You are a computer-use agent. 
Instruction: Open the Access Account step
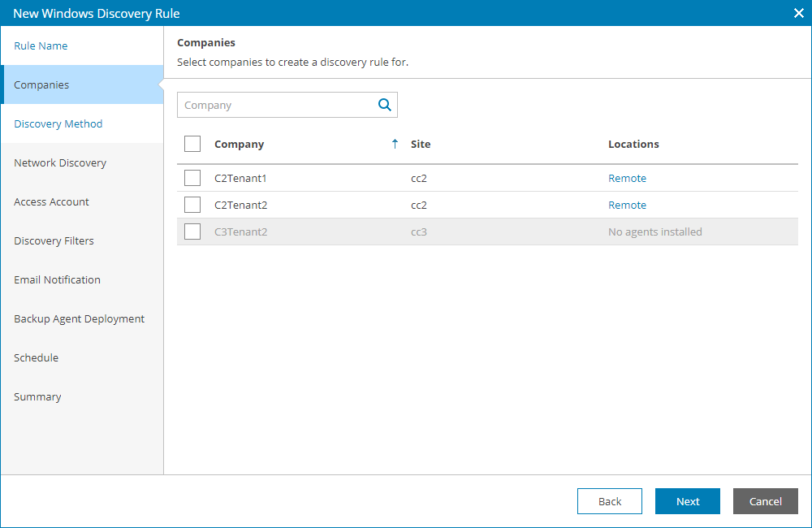pyautogui.click(x=52, y=201)
